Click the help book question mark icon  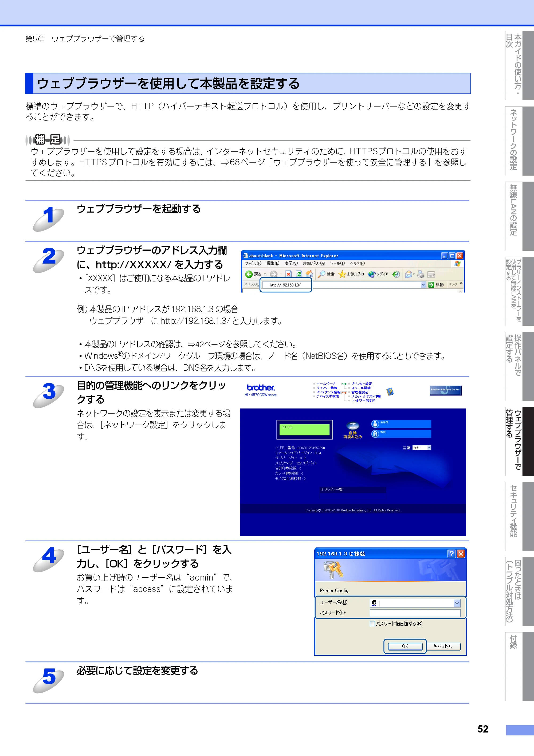[390, 391]
